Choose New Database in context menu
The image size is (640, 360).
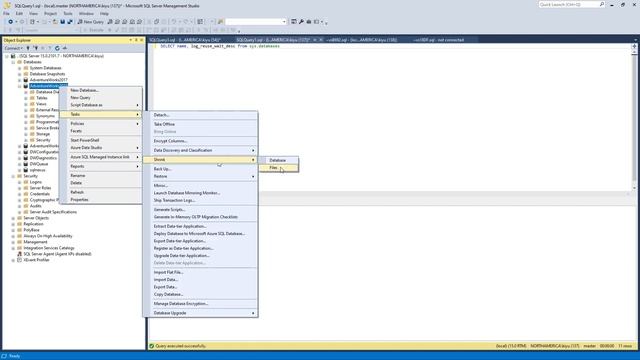point(101,90)
